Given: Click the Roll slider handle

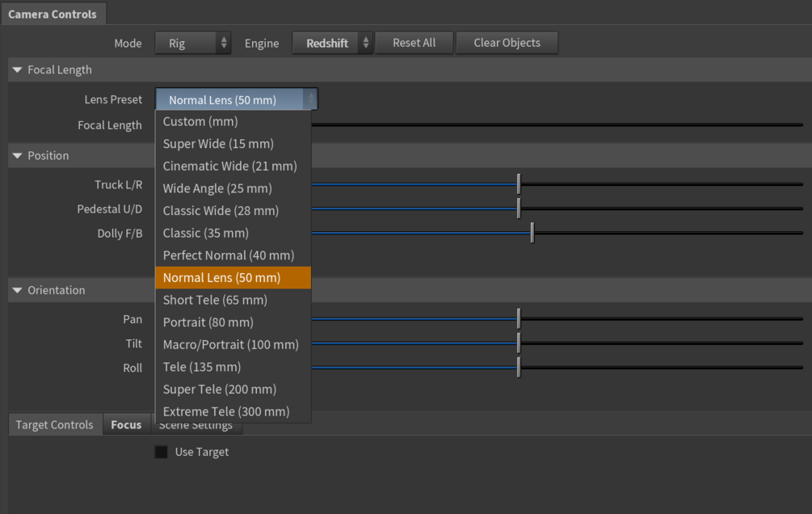Looking at the screenshot, I should 519,368.
